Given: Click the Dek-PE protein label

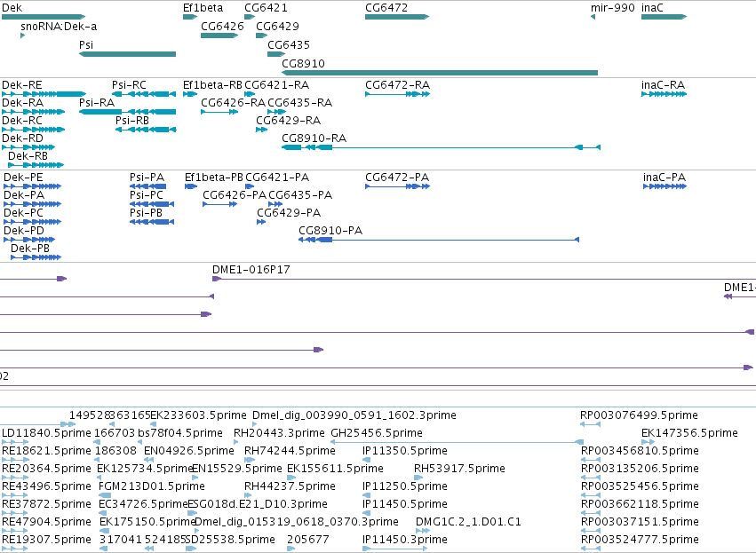Looking at the screenshot, I should click(x=23, y=178).
